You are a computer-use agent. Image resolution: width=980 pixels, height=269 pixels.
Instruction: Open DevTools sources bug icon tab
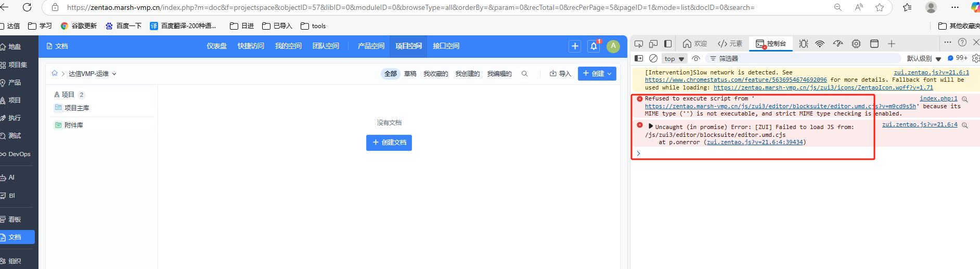[804, 44]
